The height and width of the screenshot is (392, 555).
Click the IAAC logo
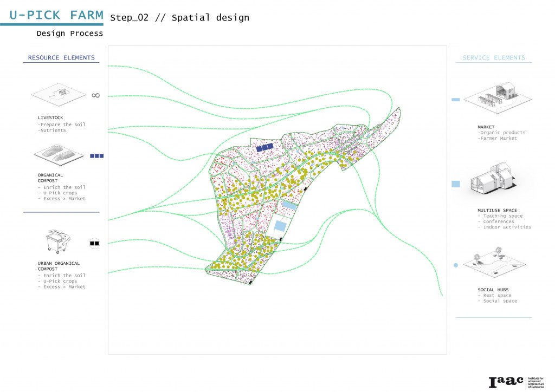click(x=508, y=382)
